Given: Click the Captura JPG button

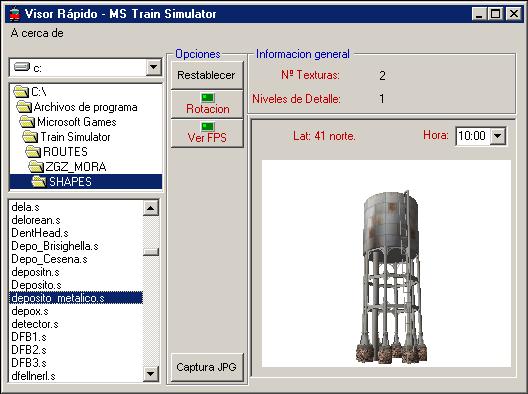Looking at the screenshot, I should (x=206, y=367).
